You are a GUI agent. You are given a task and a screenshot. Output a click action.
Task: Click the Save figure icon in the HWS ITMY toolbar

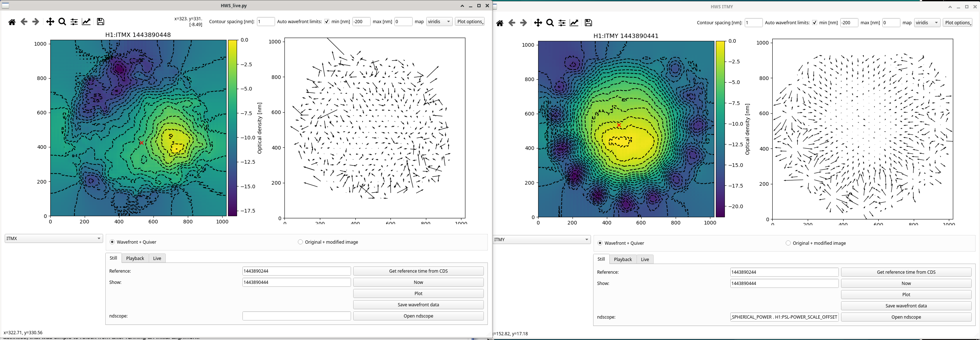tap(588, 23)
